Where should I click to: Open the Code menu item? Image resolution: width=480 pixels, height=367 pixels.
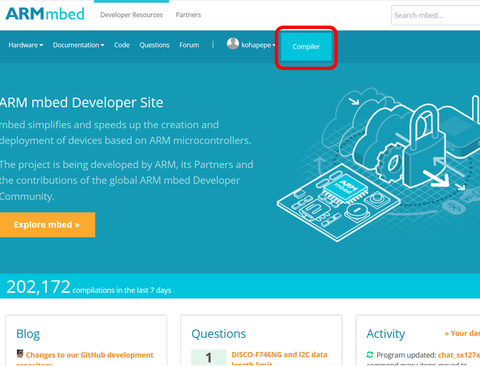coord(122,45)
